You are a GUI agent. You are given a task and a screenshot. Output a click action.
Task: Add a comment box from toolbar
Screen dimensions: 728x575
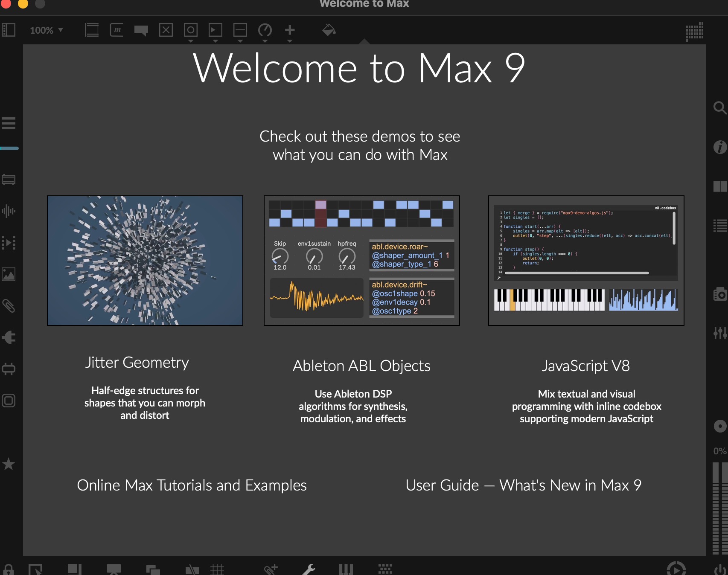(x=141, y=30)
